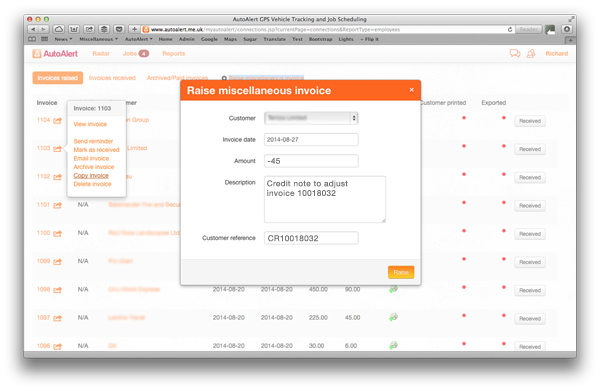Screen dimensions: 600x391
Task: Click Received button for invoice 1098
Action: (x=530, y=290)
